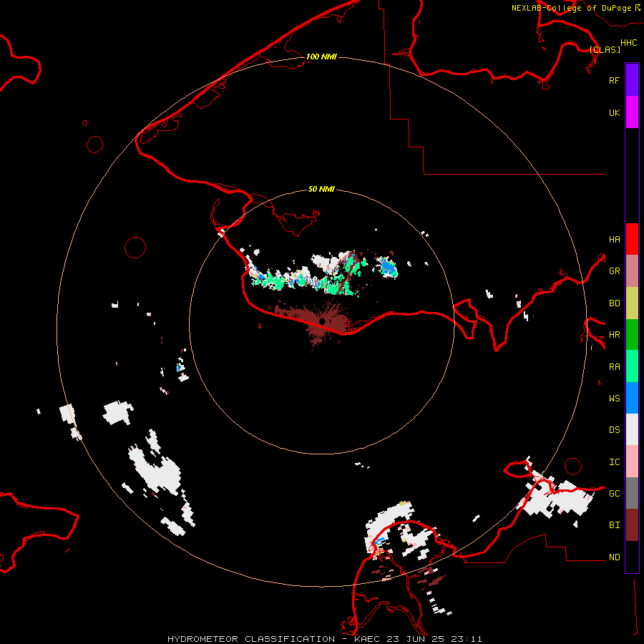The width and height of the screenshot is (644, 644).
Task: Click the IC light pink swatch
Action: (632, 462)
